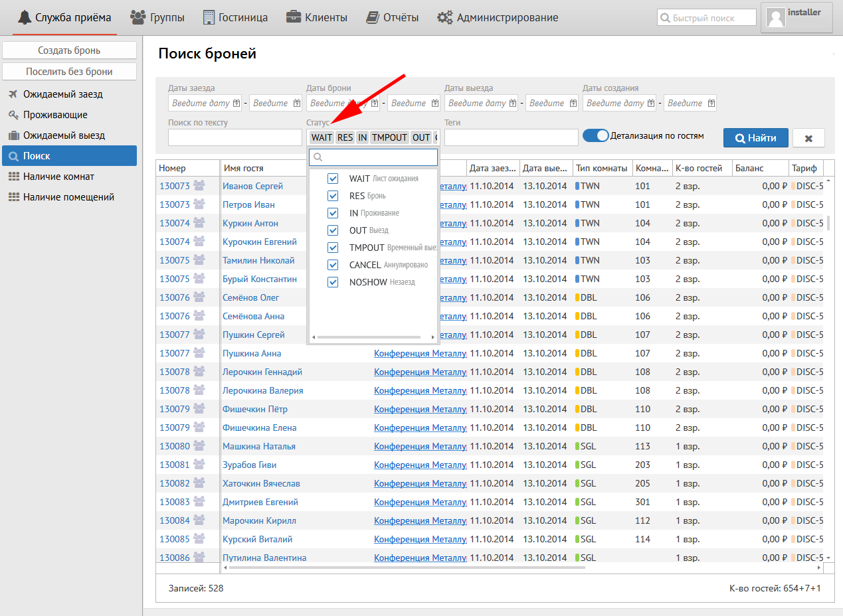
Task: Click guests icon next to Иванов Сергей booking
Action: (199, 186)
